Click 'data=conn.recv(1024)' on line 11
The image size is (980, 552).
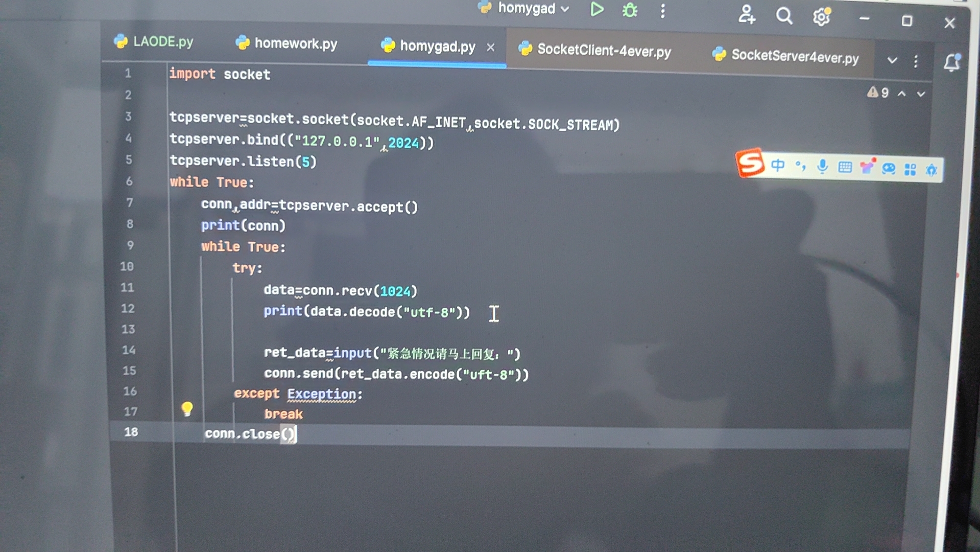(x=341, y=291)
